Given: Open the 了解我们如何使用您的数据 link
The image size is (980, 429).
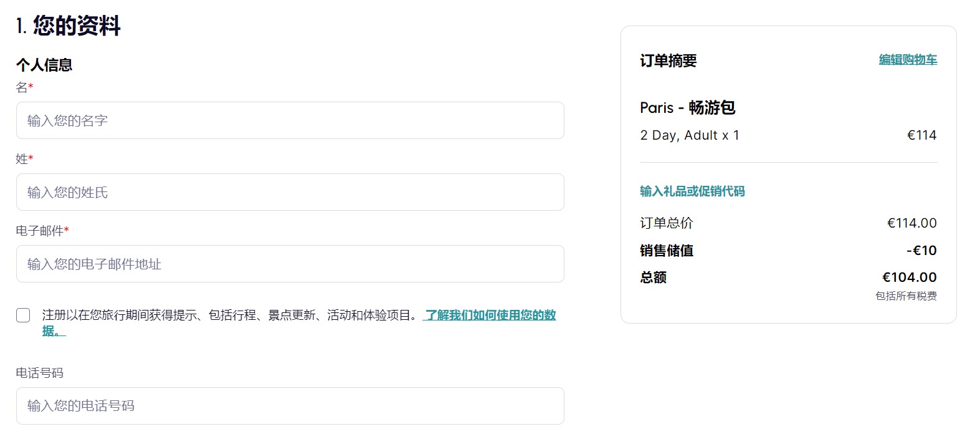Looking at the screenshot, I should pos(490,316).
